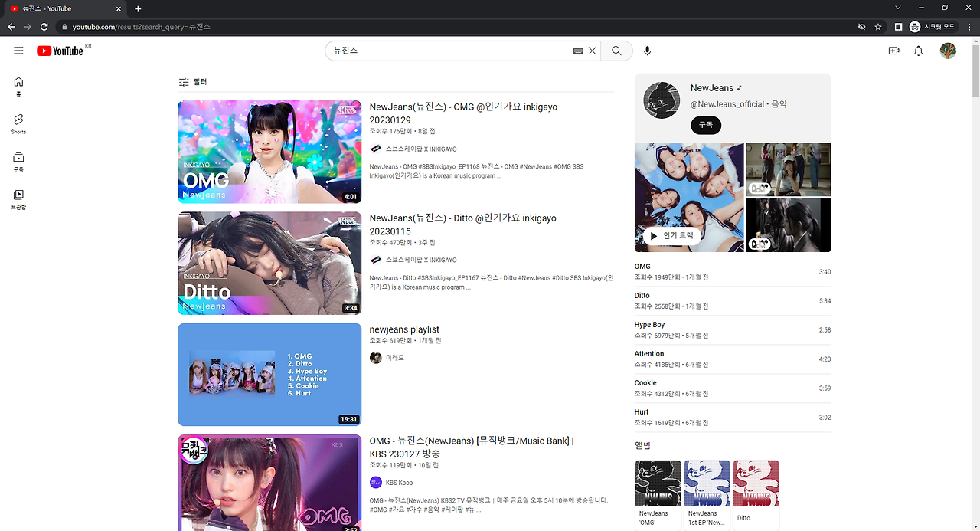980x531 pixels.
Task: Bookmark this page with the star icon
Action: click(878, 27)
